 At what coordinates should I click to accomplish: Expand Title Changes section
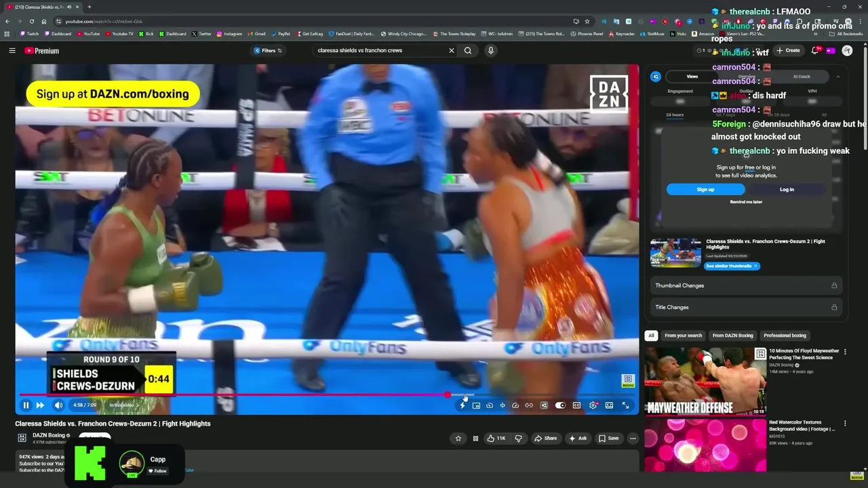pyautogui.click(x=746, y=307)
